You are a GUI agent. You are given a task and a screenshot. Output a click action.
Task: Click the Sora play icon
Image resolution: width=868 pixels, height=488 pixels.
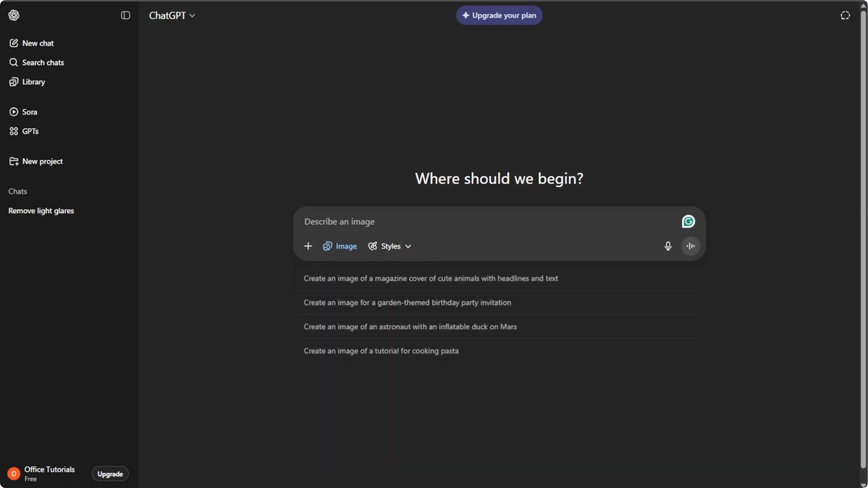(x=13, y=112)
